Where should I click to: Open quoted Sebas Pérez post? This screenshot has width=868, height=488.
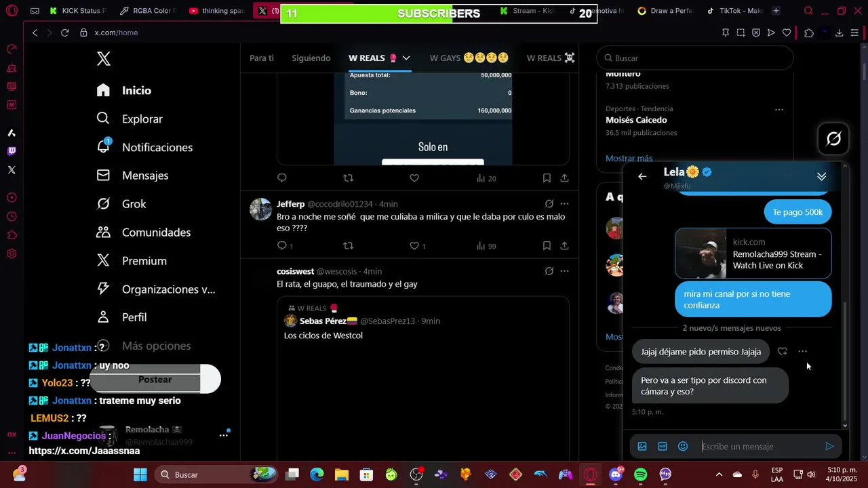(423, 380)
